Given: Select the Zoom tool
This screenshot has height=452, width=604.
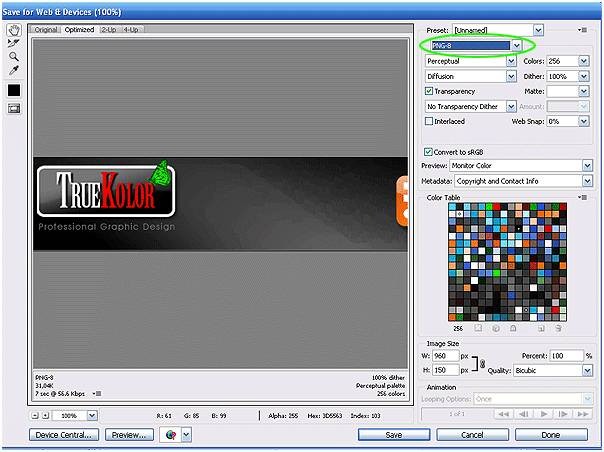Looking at the screenshot, I should (14, 57).
